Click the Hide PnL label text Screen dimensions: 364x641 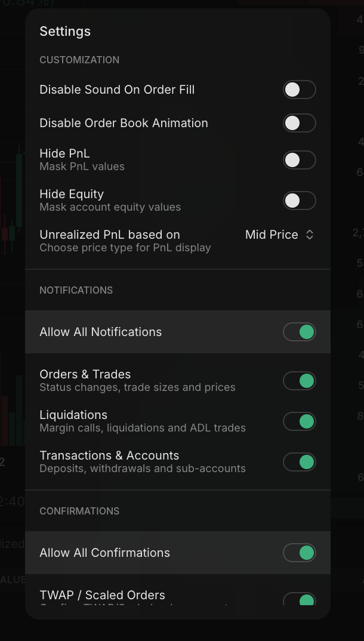point(64,153)
